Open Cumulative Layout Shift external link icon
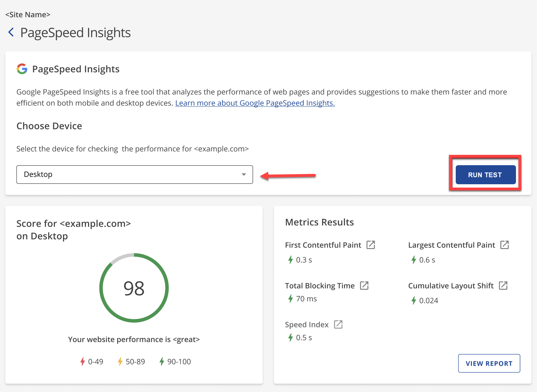The width and height of the screenshot is (537, 392). [503, 286]
